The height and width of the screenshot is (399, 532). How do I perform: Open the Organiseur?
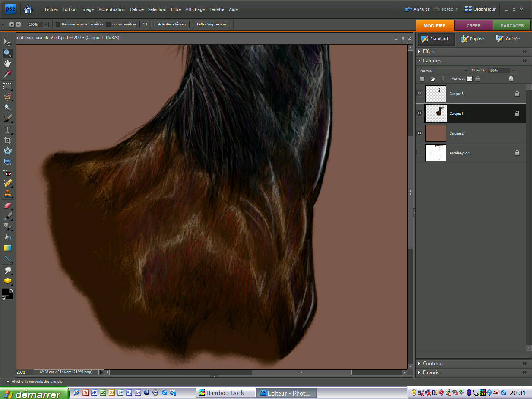pyautogui.click(x=480, y=9)
